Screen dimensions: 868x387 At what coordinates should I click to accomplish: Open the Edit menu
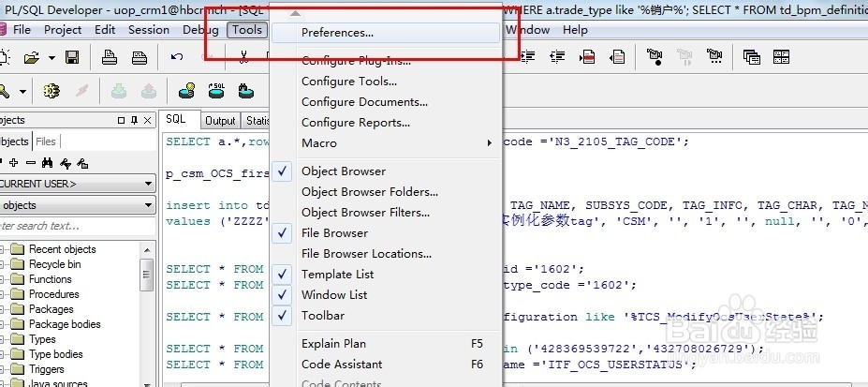105,30
